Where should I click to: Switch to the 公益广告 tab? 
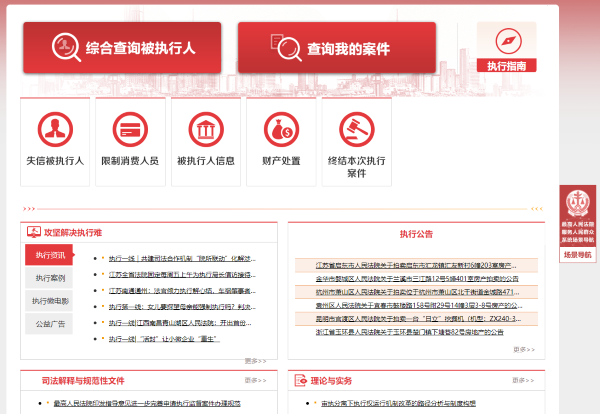click(49, 324)
